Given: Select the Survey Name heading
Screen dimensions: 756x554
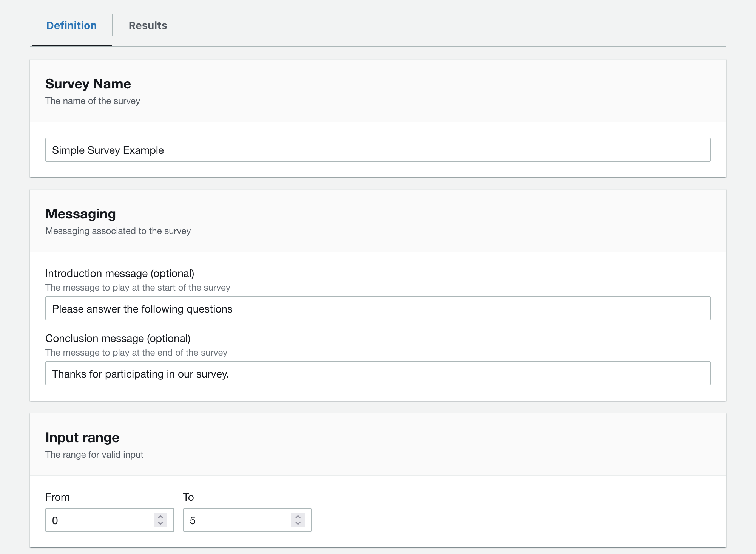Looking at the screenshot, I should pos(88,84).
